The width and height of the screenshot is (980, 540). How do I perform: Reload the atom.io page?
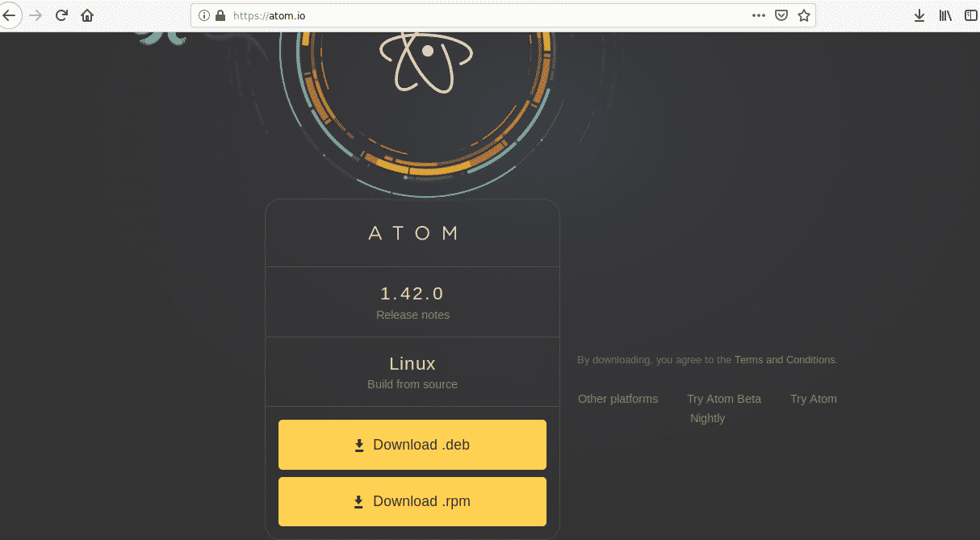(x=61, y=15)
